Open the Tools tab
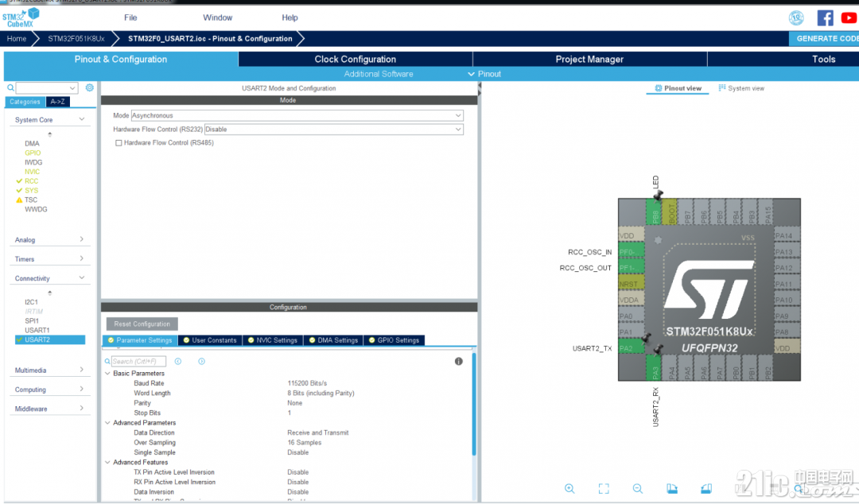859x504 pixels. (783, 59)
